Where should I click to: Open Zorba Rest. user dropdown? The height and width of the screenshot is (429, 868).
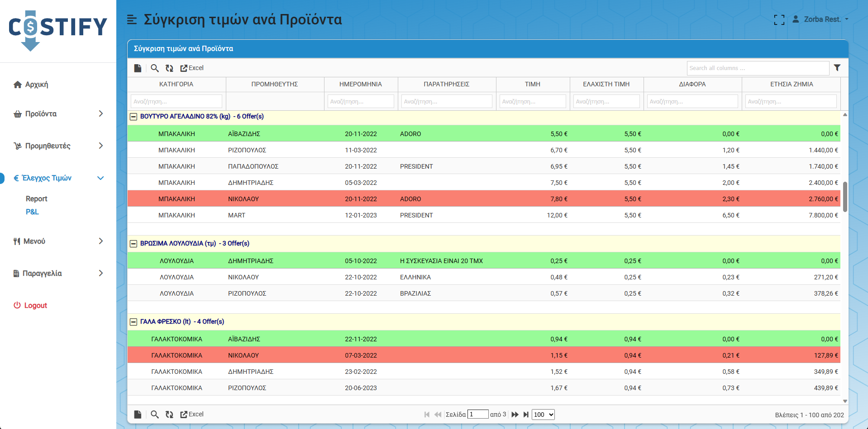[820, 19]
